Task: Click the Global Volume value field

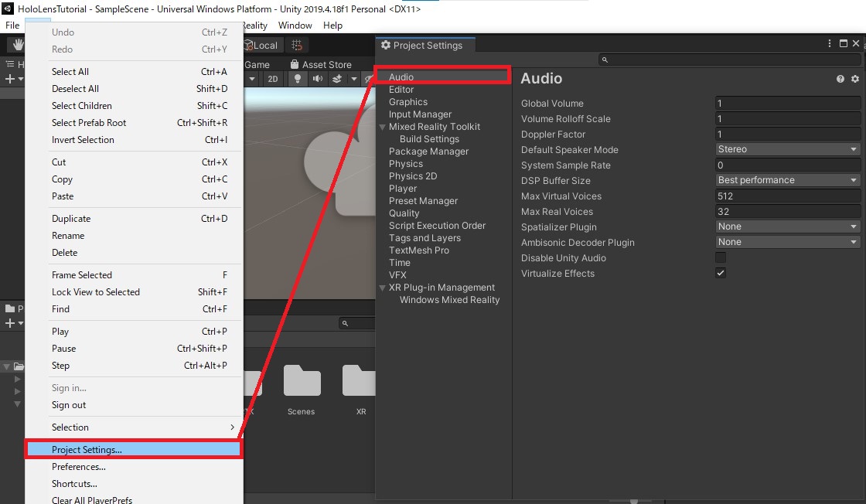Action: coord(788,104)
